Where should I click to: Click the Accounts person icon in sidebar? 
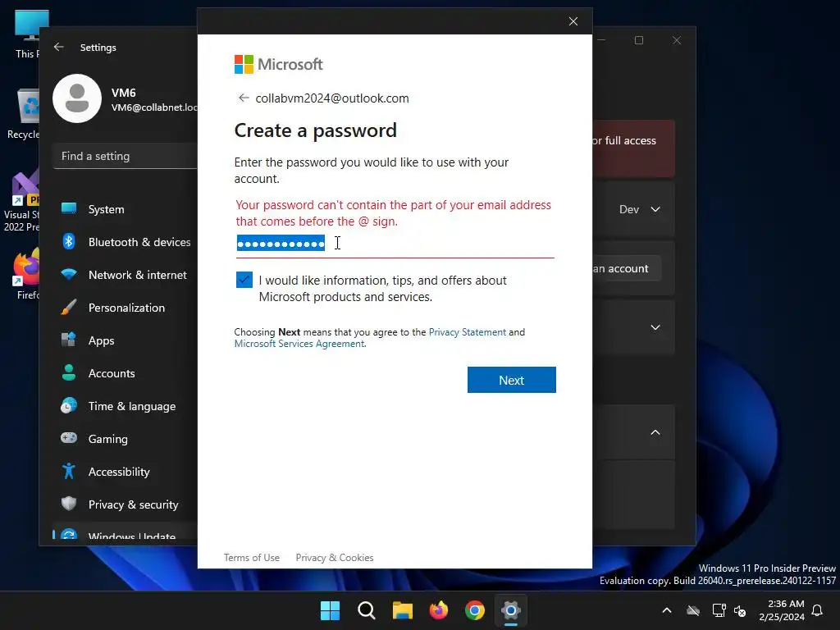click(x=69, y=372)
